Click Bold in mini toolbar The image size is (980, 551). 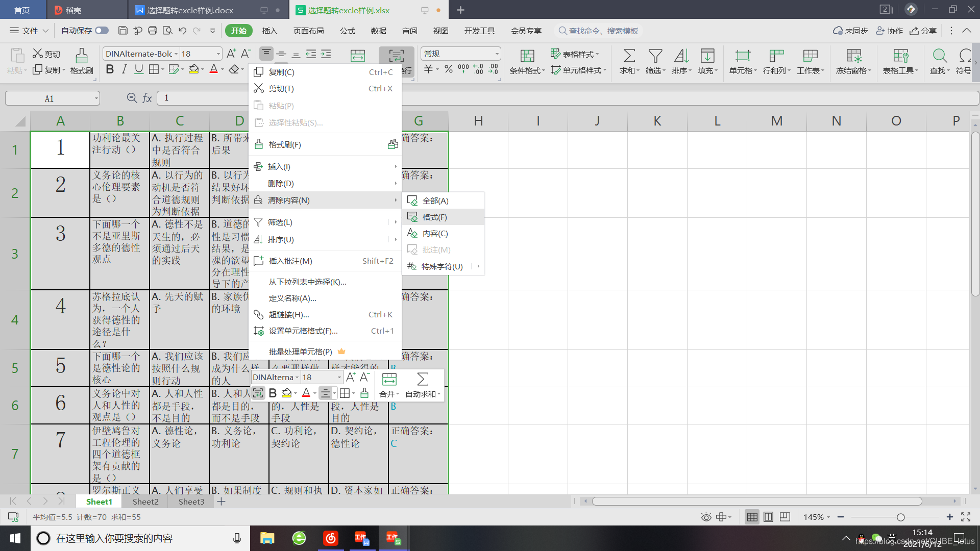click(x=273, y=393)
